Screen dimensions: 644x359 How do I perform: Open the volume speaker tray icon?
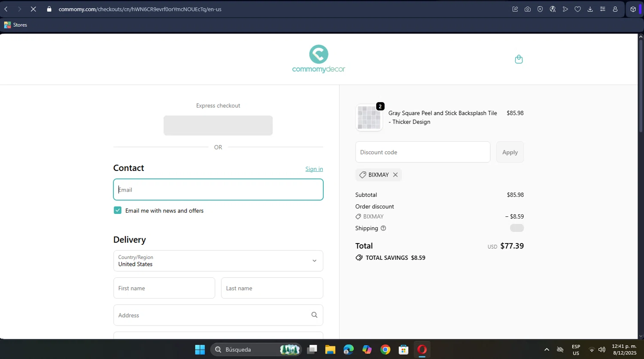(602, 350)
